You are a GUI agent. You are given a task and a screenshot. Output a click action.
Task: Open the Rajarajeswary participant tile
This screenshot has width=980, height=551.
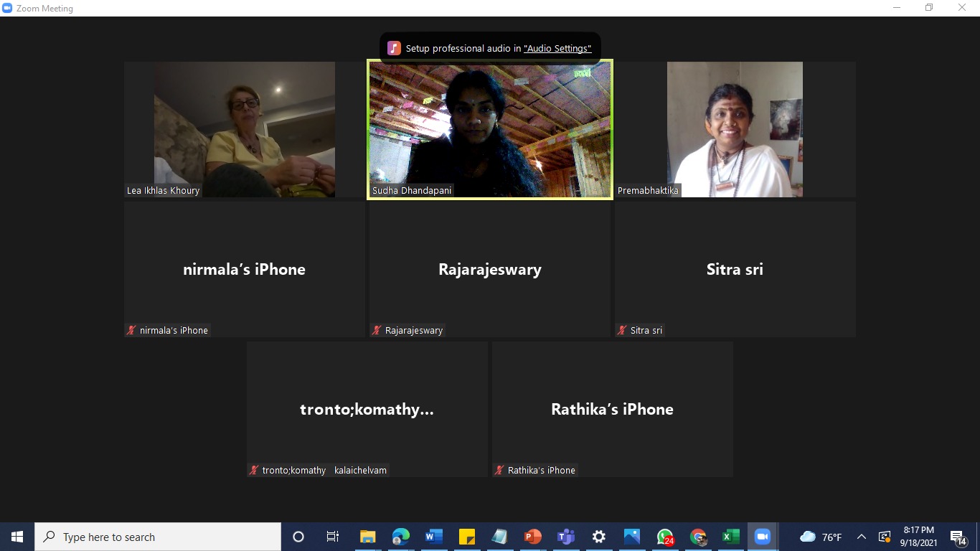[490, 269]
